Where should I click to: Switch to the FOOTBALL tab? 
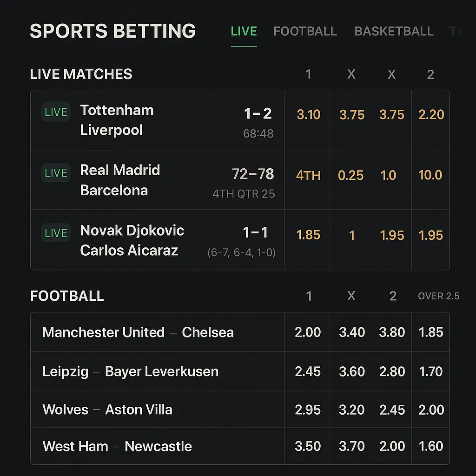click(x=305, y=32)
